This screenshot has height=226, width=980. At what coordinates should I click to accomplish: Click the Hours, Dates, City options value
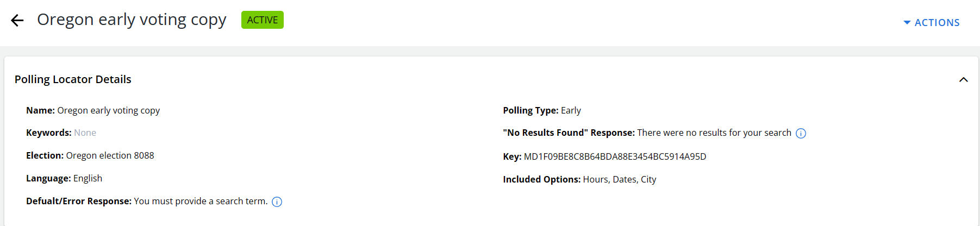pos(619,179)
